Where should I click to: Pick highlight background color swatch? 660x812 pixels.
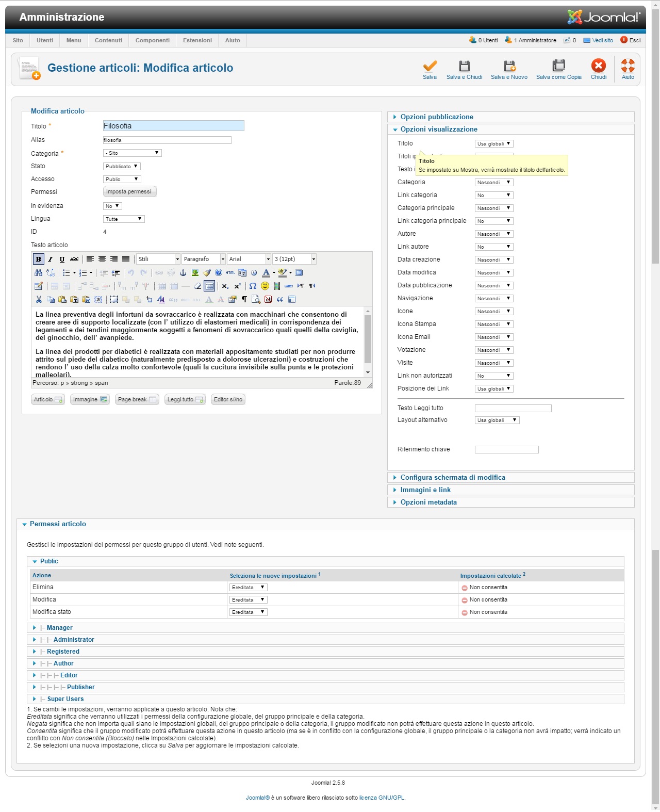point(282,272)
